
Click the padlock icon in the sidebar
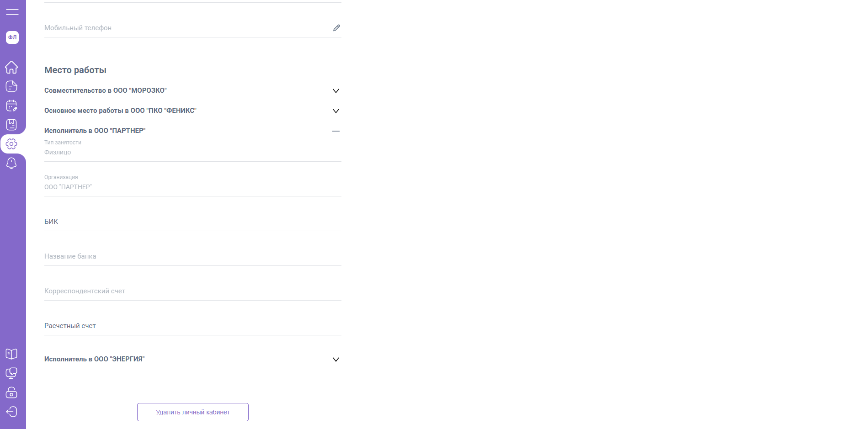coord(11,392)
